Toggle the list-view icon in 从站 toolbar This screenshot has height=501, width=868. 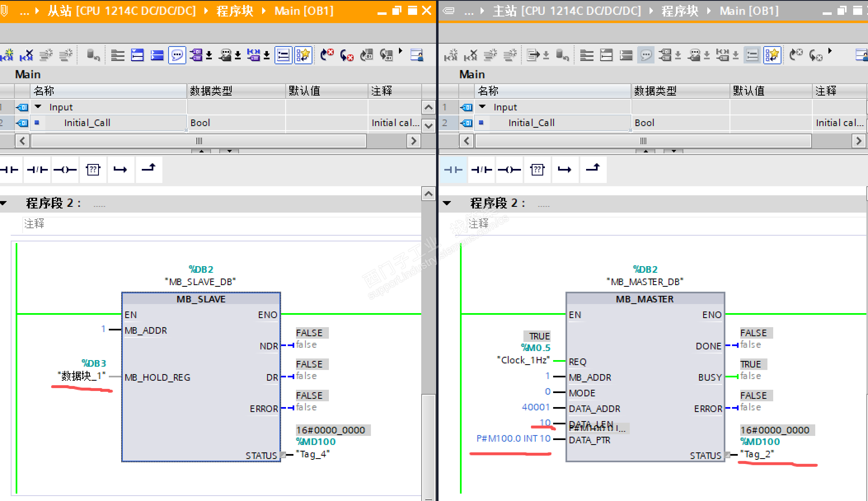[x=284, y=55]
